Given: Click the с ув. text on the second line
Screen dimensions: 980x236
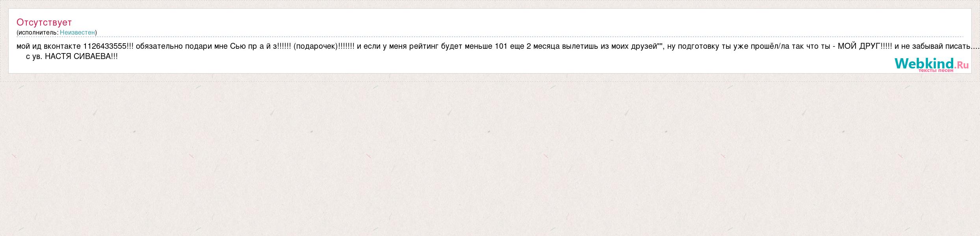Looking at the screenshot, I should (x=34, y=56).
